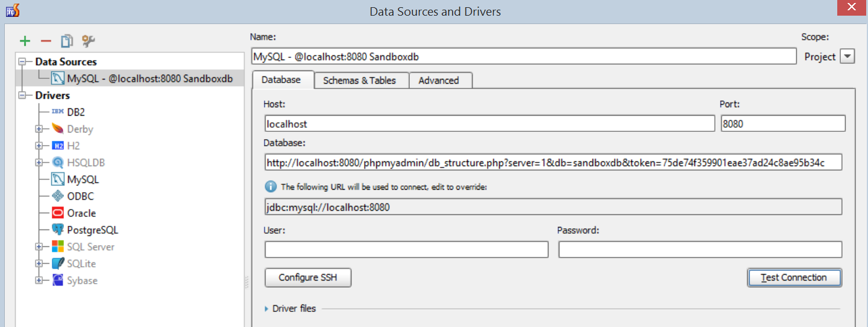This screenshot has height=327, width=868.
Task: Close the Data Sources and Drivers dialog
Action: 851,8
